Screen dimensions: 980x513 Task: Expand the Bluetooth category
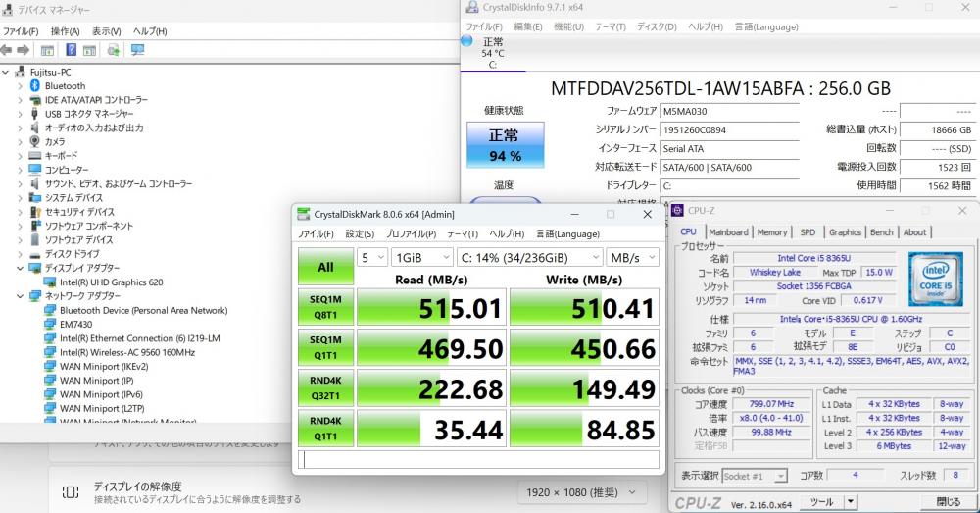[x=20, y=85]
